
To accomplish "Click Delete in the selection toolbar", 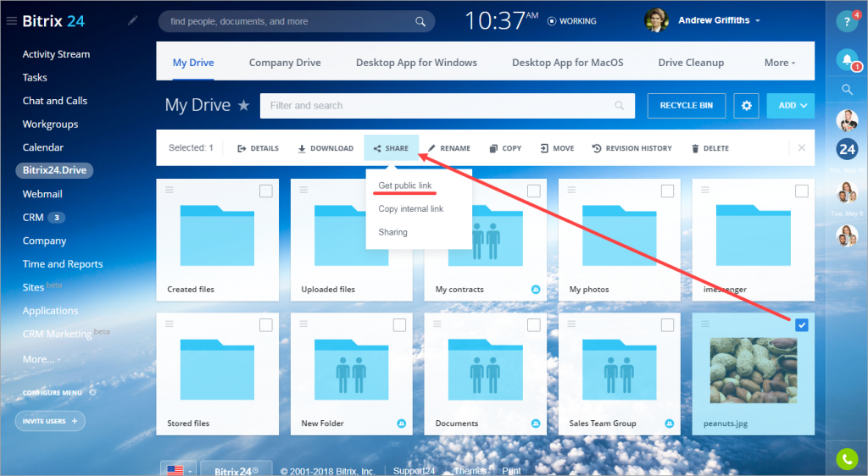I will pos(709,148).
